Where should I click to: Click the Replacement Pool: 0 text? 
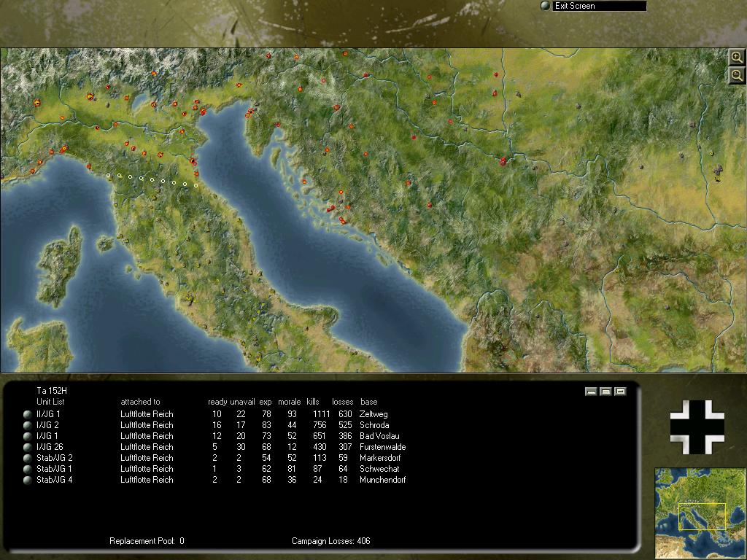click(147, 541)
